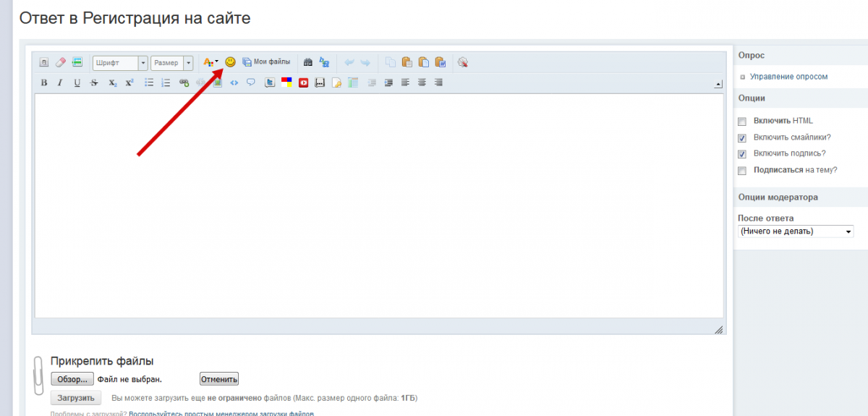Open the Шрифт font dropdown
868x416 pixels.
coord(120,63)
